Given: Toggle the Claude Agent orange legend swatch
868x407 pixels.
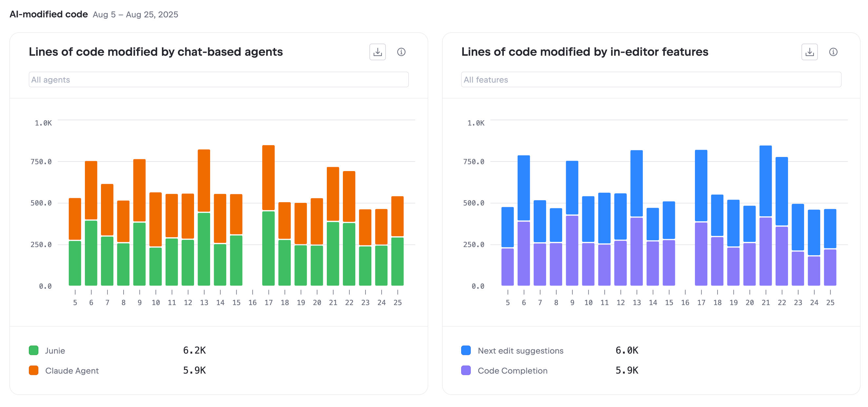Looking at the screenshot, I should 34,370.
